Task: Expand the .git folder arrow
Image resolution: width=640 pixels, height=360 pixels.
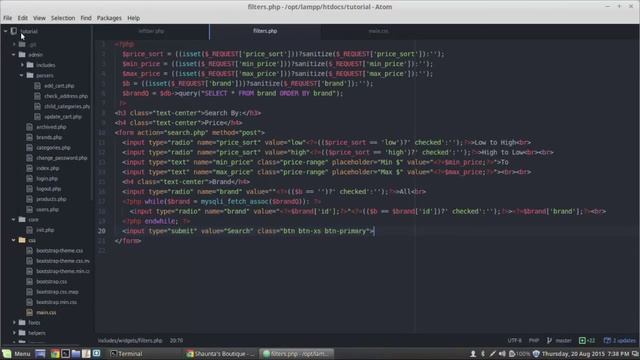Action: pyautogui.click(x=14, y=44)
